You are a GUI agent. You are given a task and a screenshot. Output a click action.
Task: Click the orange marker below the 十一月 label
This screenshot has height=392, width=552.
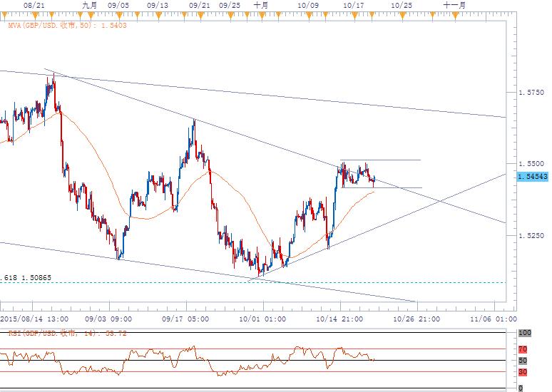pos(456,16)
